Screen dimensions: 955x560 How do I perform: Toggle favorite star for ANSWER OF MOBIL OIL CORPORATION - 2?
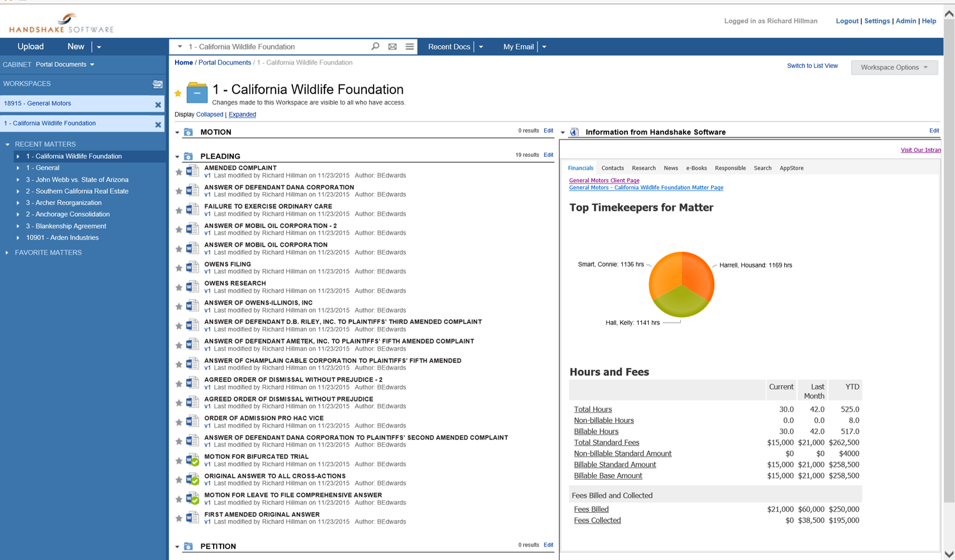coord(179,230)
